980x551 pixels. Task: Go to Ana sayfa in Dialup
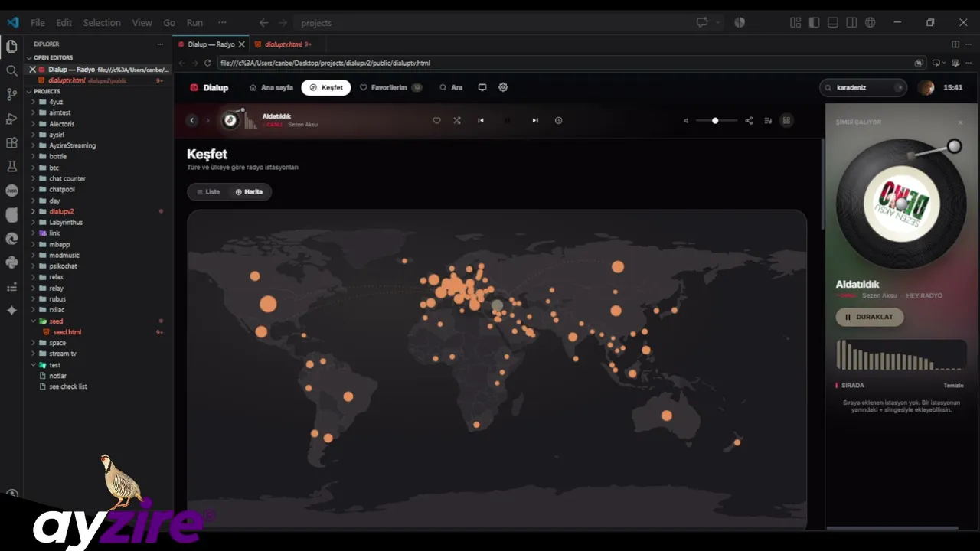272,87
